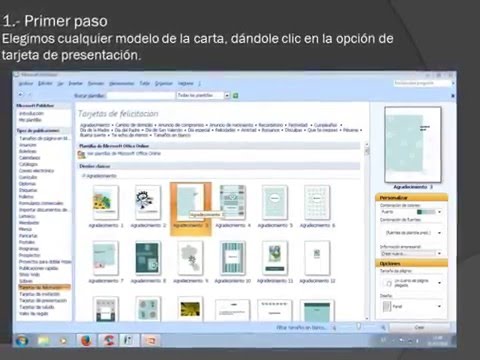Image resolution: width=480 pixels, height=360 pixels.
Task: Collapse the Agradecimiento section expander
Action: (x=84, y=176)
